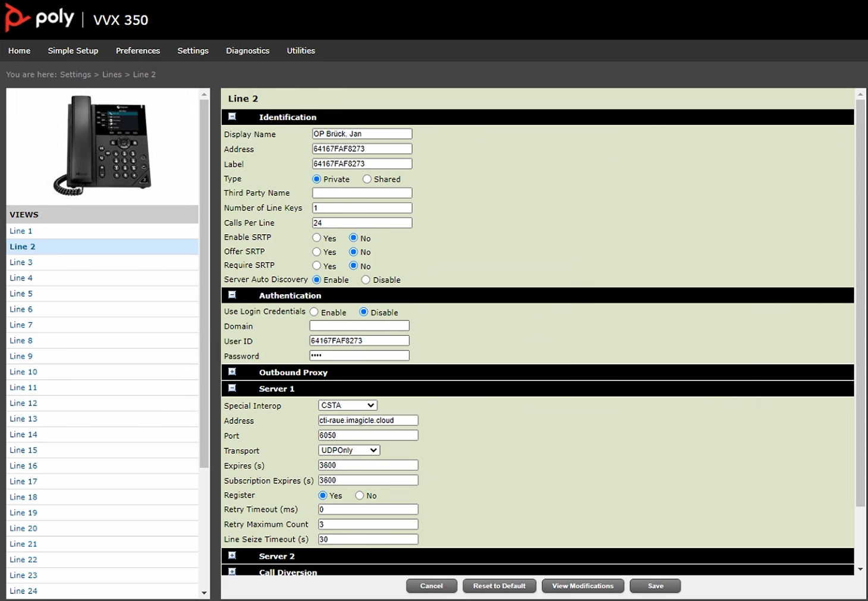
Task: Open the Special Interop dropdown
Action: pos(348,405)
